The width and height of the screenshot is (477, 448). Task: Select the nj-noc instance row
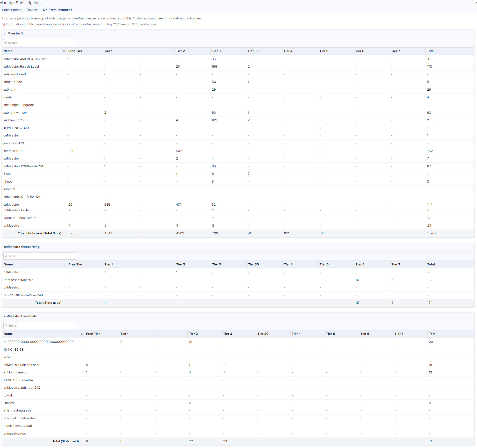(238, 182)
